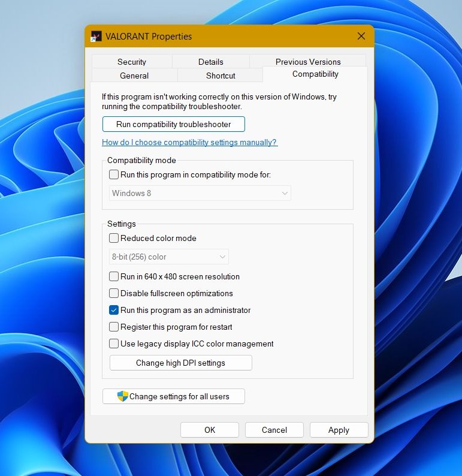Go to Previous Versions tab
Screen dimensions: 462x476
click(307, 62)
